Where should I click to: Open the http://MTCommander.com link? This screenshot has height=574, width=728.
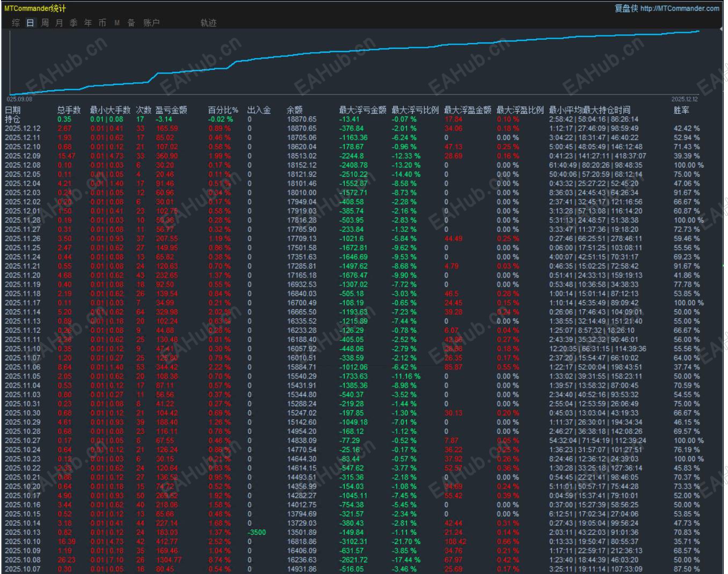point(680,8)
